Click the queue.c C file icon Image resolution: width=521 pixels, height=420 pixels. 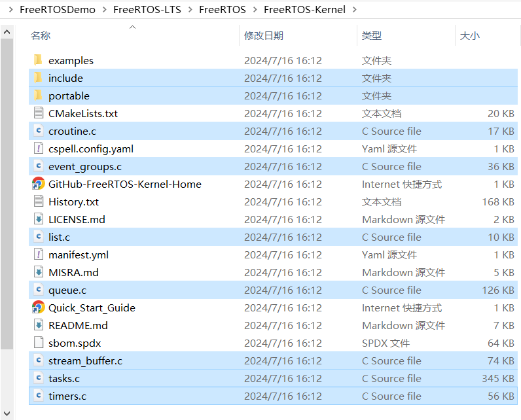[39, 290]
